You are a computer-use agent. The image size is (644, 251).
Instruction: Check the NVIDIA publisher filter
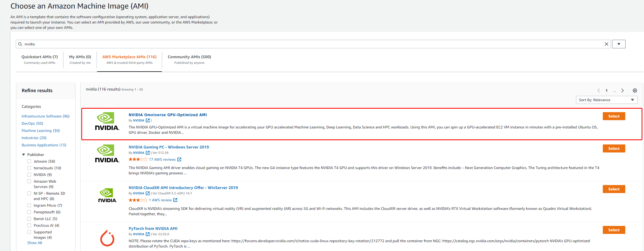tap(29, 175)
